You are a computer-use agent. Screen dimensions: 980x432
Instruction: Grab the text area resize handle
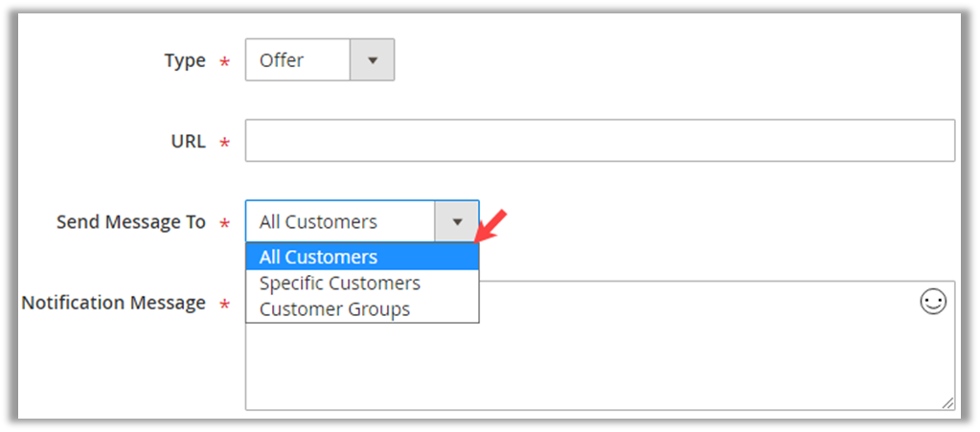point(947,403)
